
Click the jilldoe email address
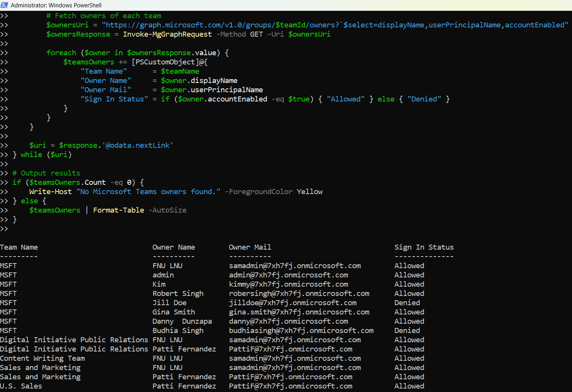(x=293, y=303)
